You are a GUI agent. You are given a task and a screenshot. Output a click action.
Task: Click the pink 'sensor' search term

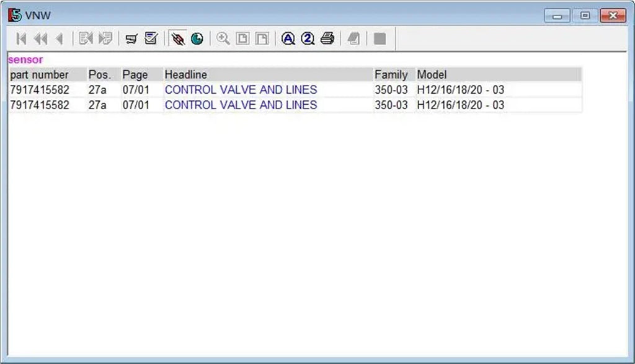click(x=25, y=60)
